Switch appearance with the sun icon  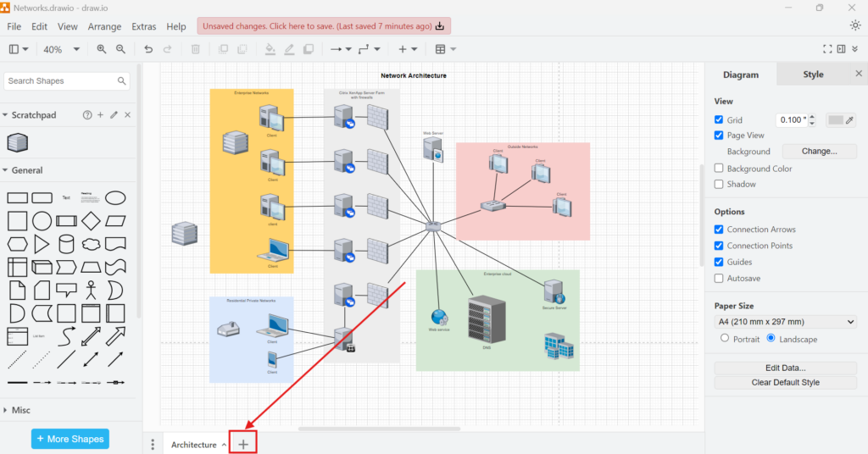[x=854, y=25]
